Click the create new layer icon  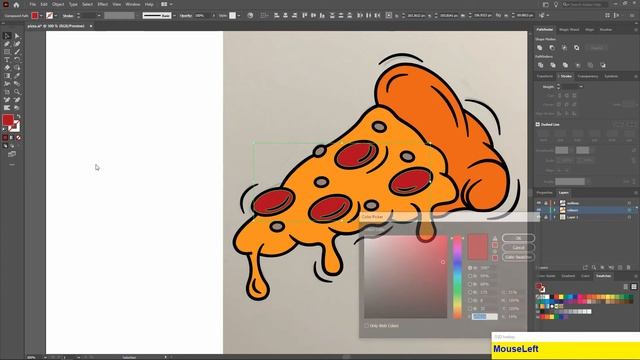[620, 267]
